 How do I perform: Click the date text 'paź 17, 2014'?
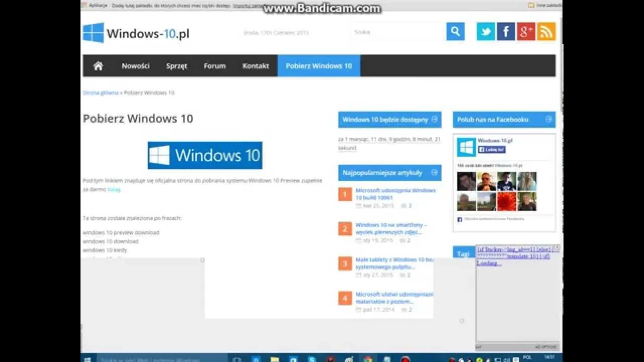pyautogui.click(x=378, y=310)
